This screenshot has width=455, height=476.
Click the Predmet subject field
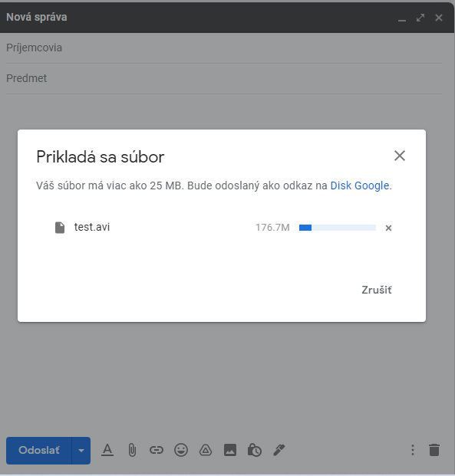(224, 79)
